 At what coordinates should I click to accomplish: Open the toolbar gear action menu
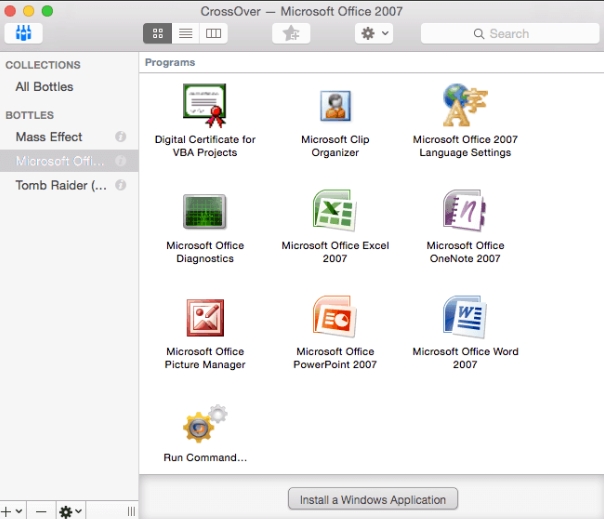(374, 34)
